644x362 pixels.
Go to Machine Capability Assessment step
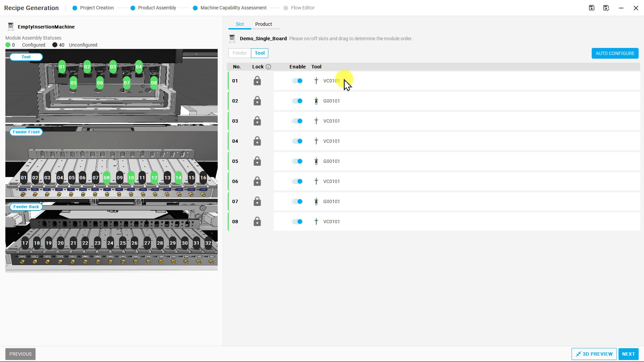(x=230, y=8)
